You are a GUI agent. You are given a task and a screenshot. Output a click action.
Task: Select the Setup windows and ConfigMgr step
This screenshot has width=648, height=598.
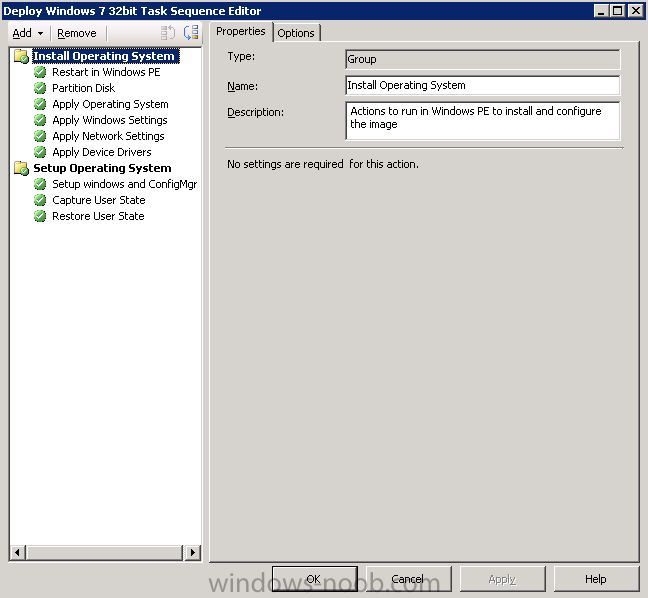[x=125, y=184]
